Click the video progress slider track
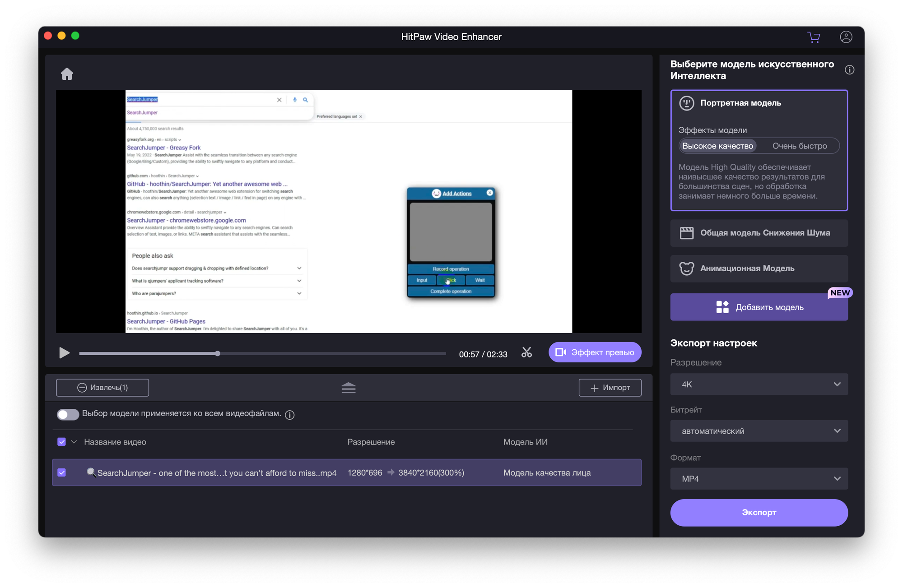 [x=316, y=353]
